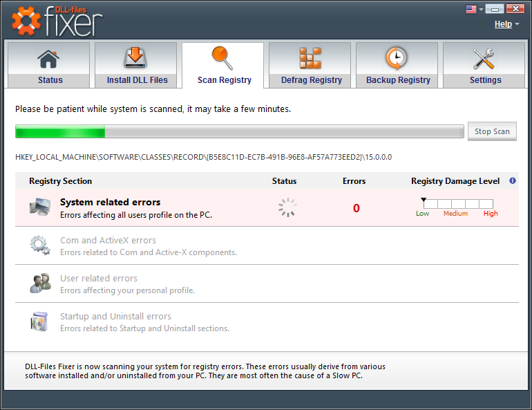The height and width of the screenshot is (410, 532).
Task: Click the clock Backup Registry icon
Action: coord(397,58)
